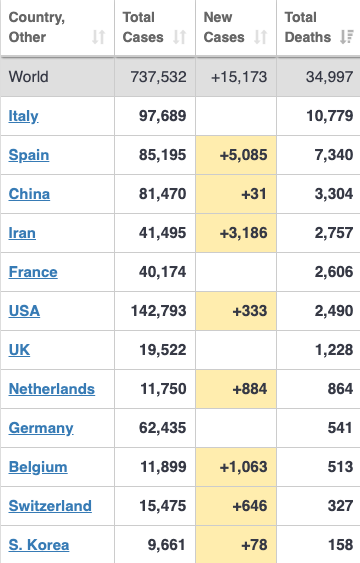Viewport: 360px width, 563px height.
Task: Open the UK country link
Action: (x=19, y=350)
